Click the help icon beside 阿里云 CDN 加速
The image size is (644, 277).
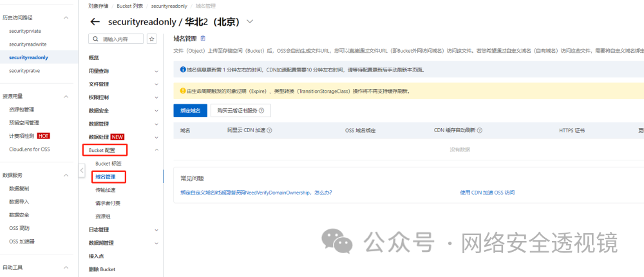270,130
